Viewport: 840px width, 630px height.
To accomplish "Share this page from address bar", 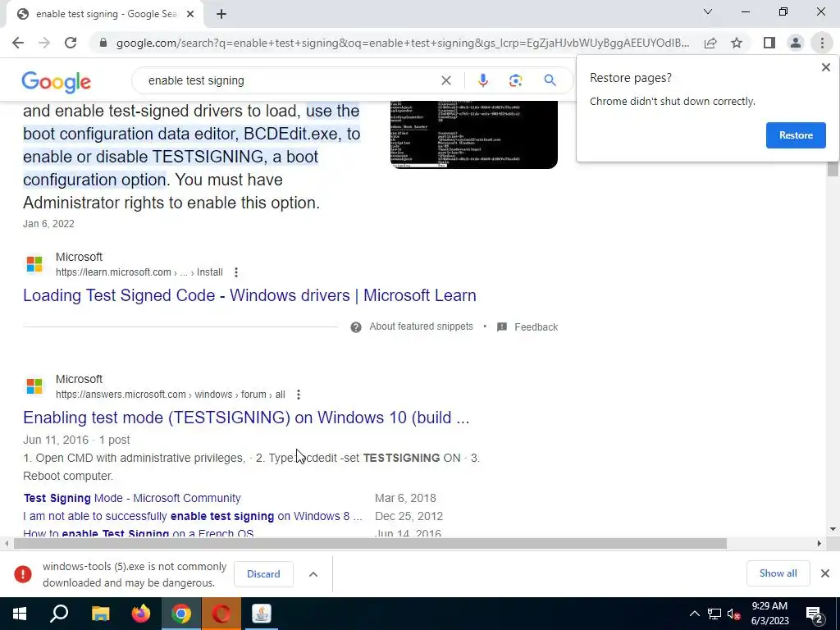I will [710, 43].
